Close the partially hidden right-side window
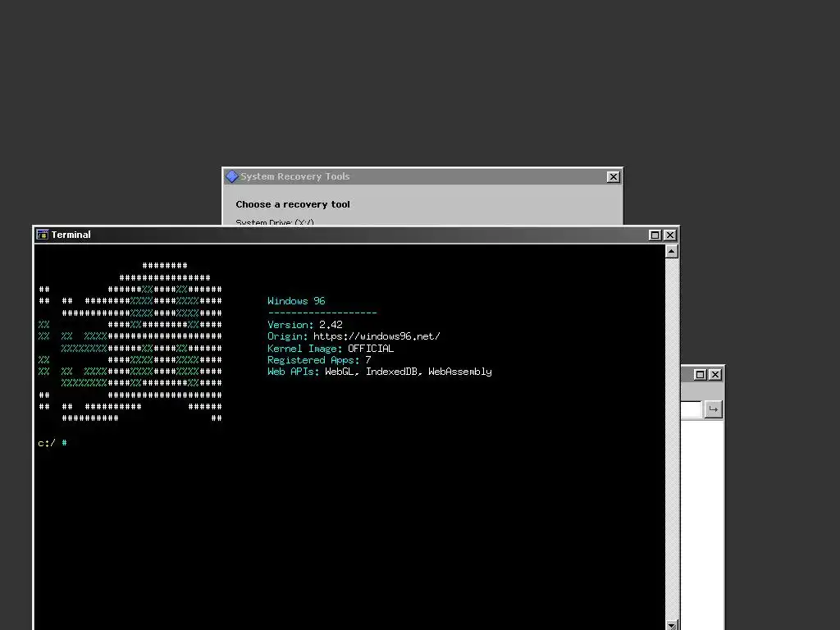840x630 pixels. (x=714, y=374)
